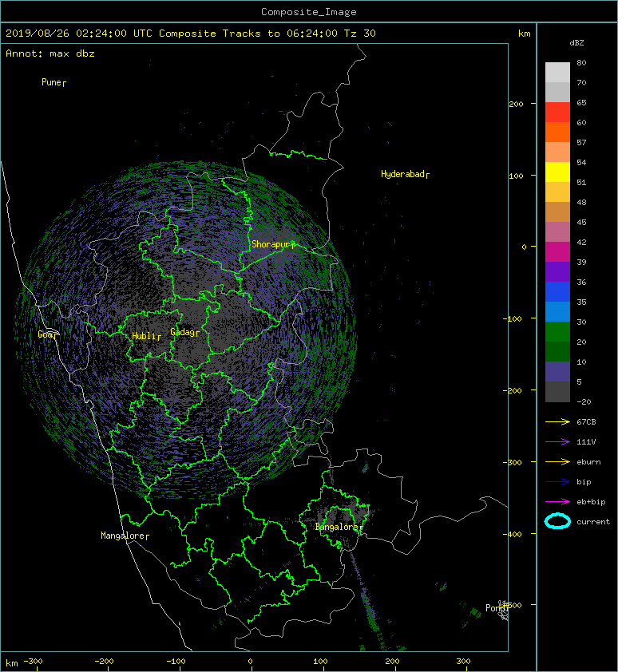Click the cyan current ellipse legend icon
The width and height of the screenshot is (618, 672).
(557, 521)
